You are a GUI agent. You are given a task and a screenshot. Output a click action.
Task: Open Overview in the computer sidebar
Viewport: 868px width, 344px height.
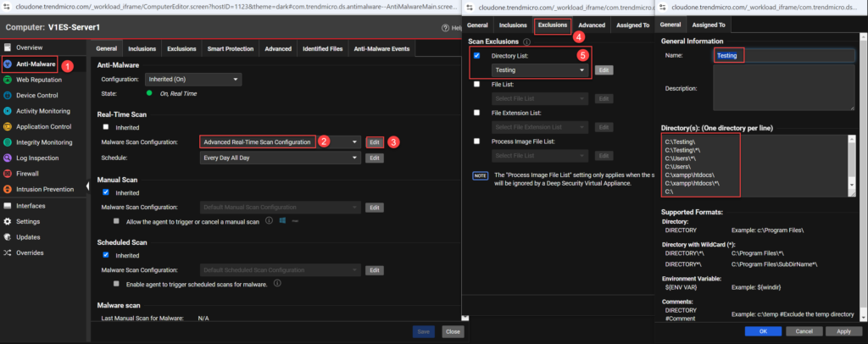pyautogui.click(x=29, y=47)
